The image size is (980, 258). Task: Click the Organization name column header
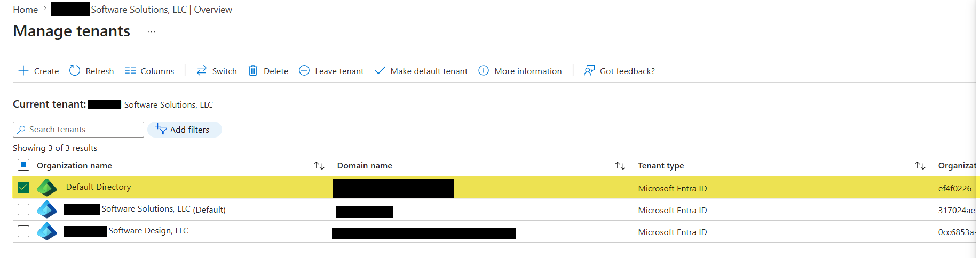74,165
